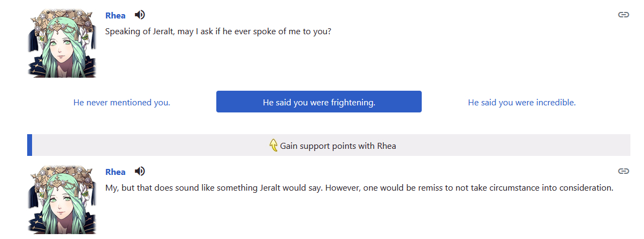This screenshot has height=239, width=644.
Task: Click the blue accent bar left of support banner
Action: [x=30, y=145]
